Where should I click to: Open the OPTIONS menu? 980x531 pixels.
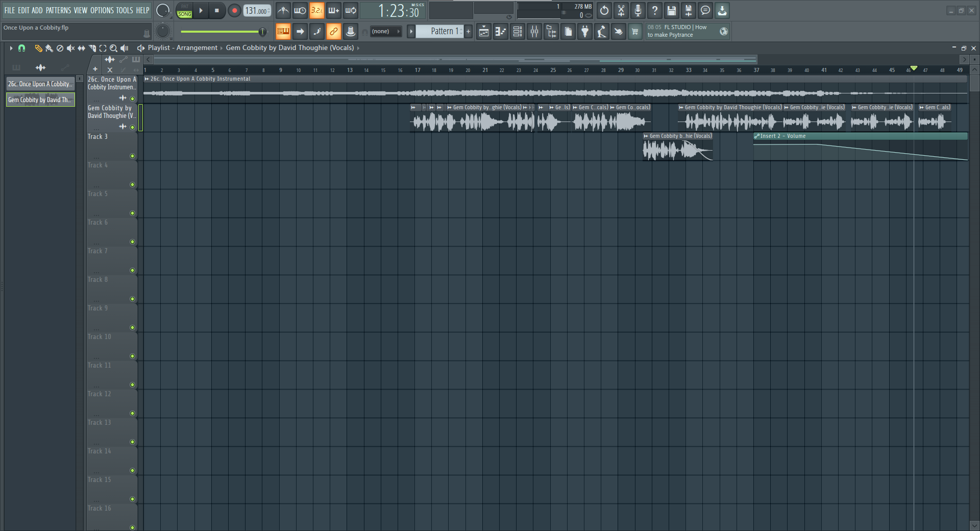tap(102, 10)
